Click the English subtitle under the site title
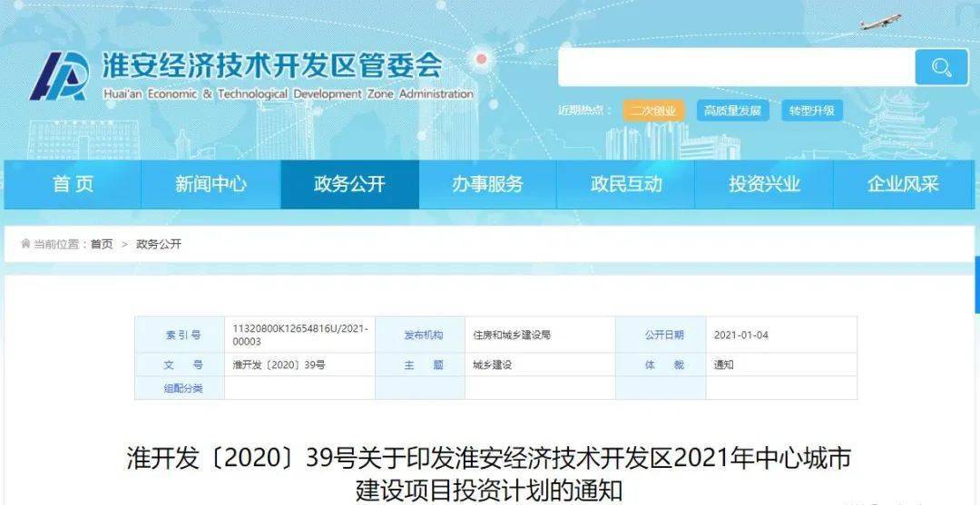 coord(289,94)
